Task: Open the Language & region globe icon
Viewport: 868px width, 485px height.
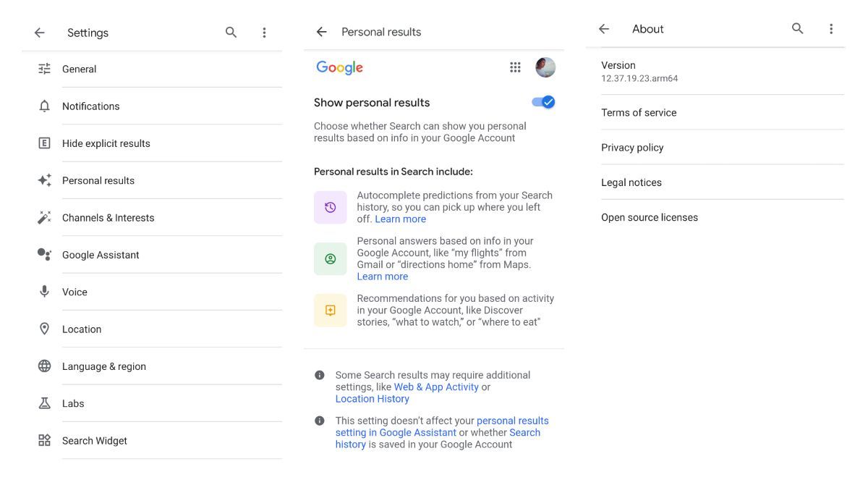Action: click(43, 366)
